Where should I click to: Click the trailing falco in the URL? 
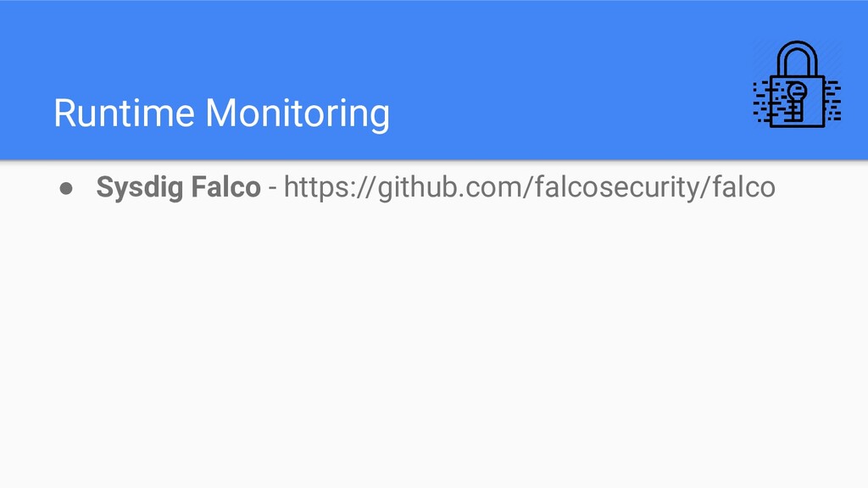(743, 186)
